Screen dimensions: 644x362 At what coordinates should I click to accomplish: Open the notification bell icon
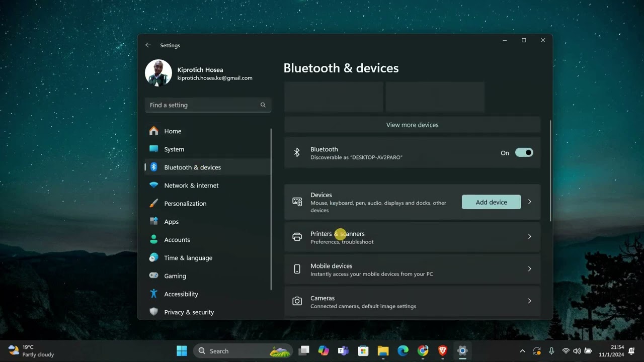click(x=631, y=351)
